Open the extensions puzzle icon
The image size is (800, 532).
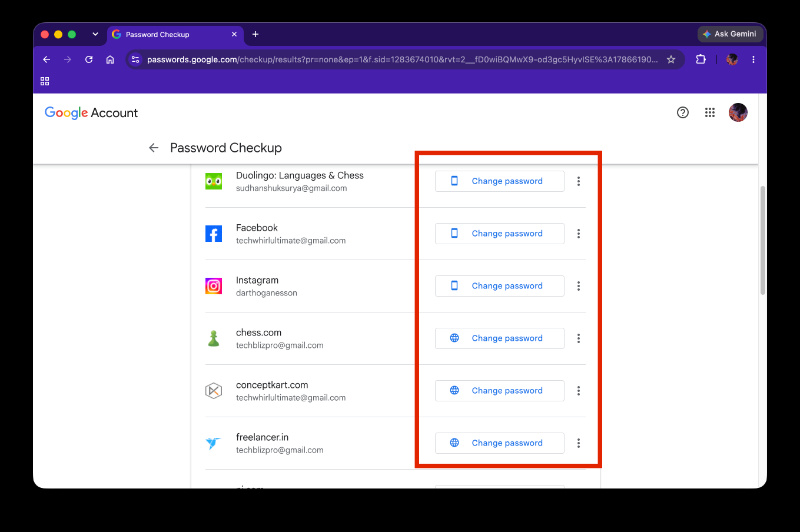point(701,59)
